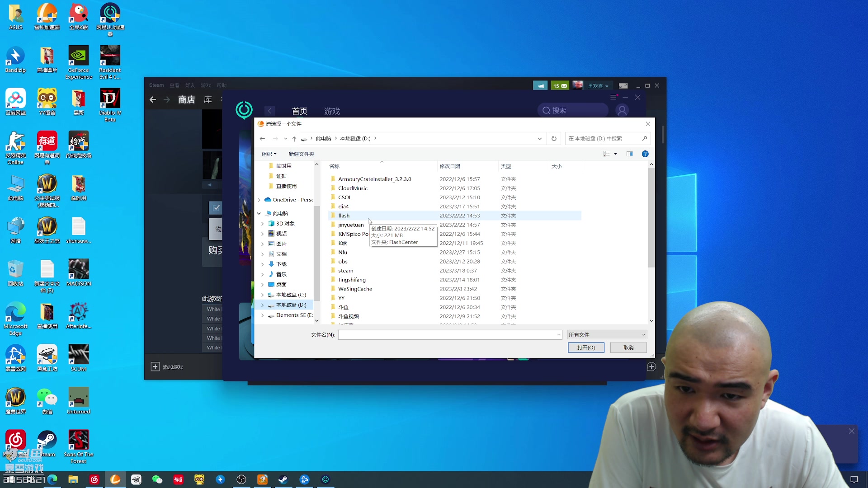Open the 组织 organize dropdown menu
The image size is (868, 488).
coord(269,154)
